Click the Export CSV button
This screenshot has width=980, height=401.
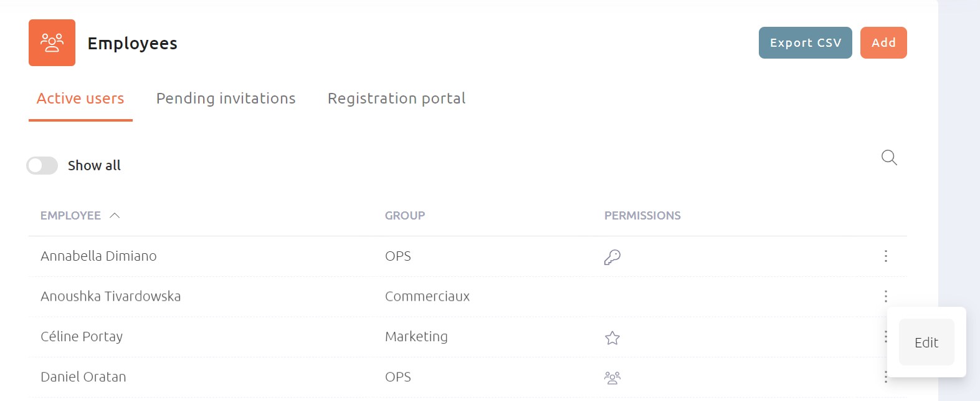point(806,43)
